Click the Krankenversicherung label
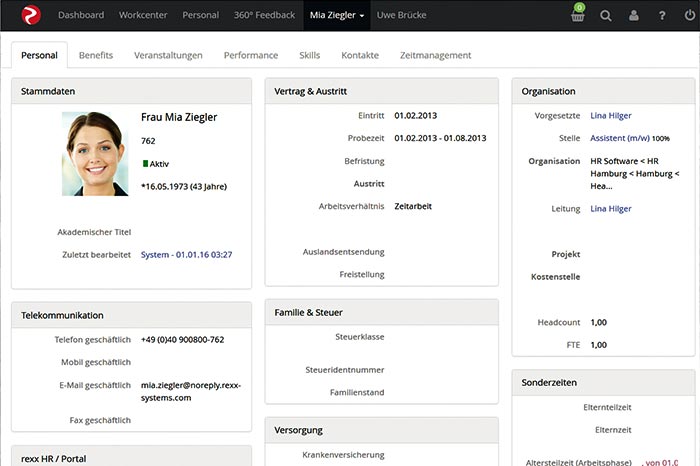The height and width of the screenshot is (466, 700). (x=343, y=455)
